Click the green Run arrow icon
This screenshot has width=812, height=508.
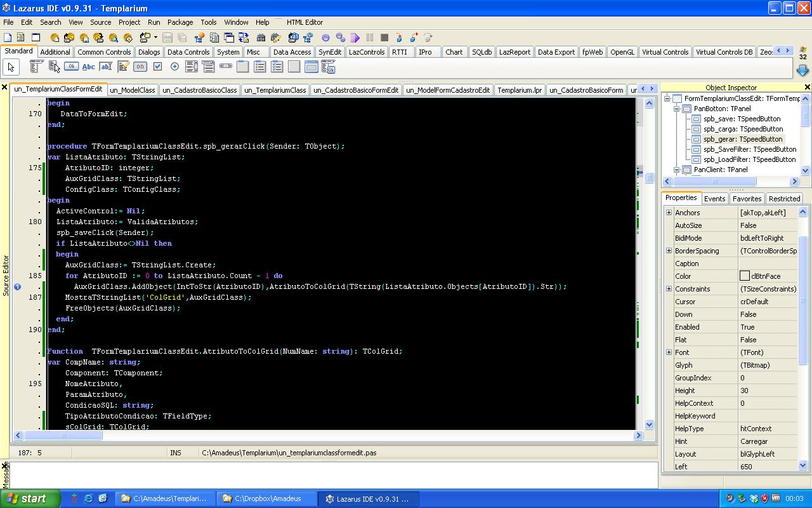point(355,37)
